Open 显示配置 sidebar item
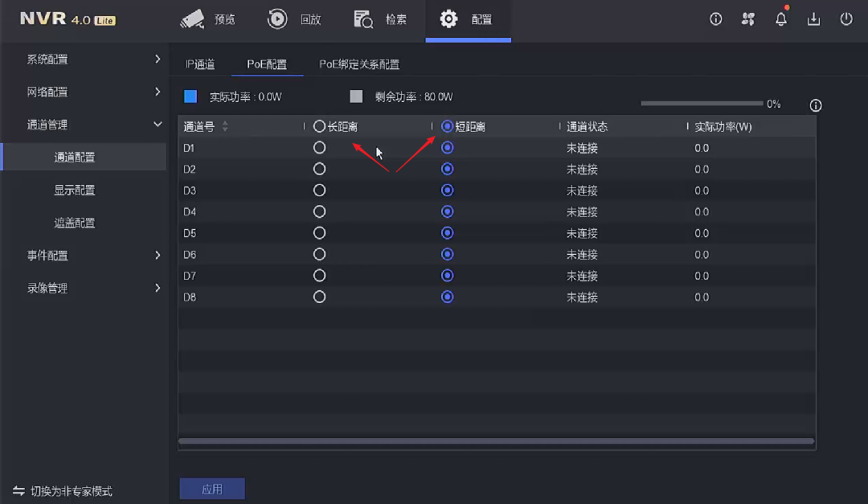This screenshot has height=504, width=868. [x=75, y=190]
